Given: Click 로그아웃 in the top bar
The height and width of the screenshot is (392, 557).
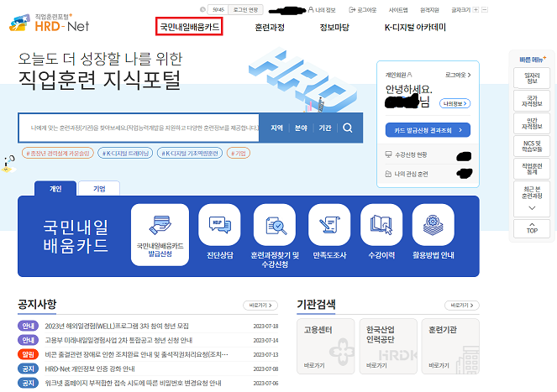Looking at the screenshot, I should [363, 10].
